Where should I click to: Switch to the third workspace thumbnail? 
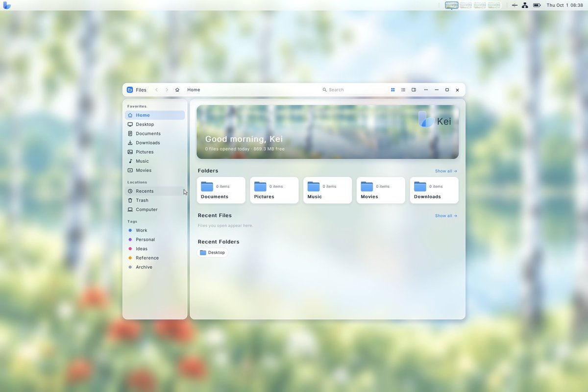tap(480, 5)
